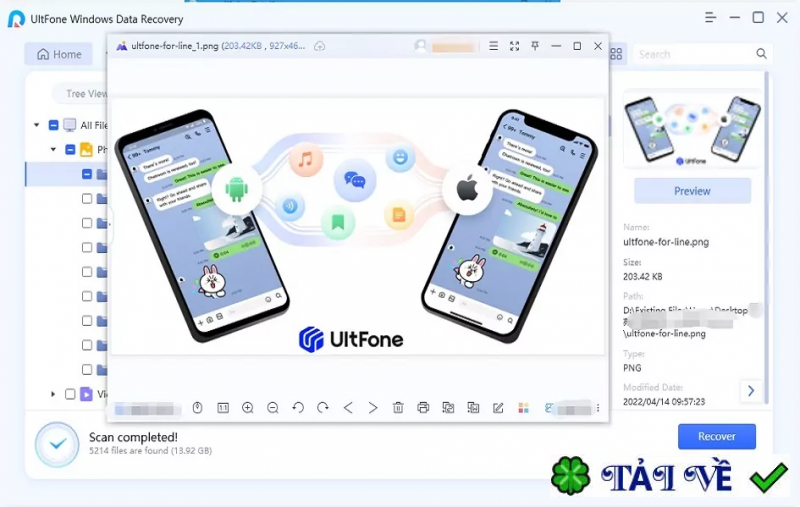Open the three-dot more options in viewer toolbar
Image resolution: width=800 pixels, height=507 pixels.
(598, 408)
